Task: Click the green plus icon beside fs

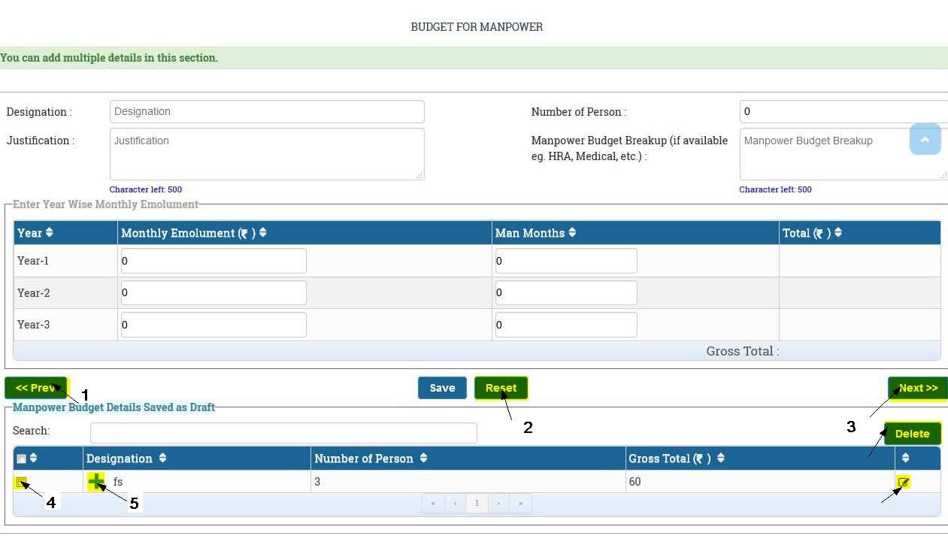Action: [x=96, y=482]
